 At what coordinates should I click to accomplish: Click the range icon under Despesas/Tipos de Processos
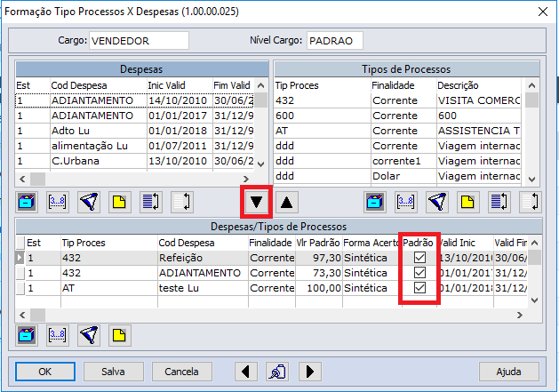(57, 335)
